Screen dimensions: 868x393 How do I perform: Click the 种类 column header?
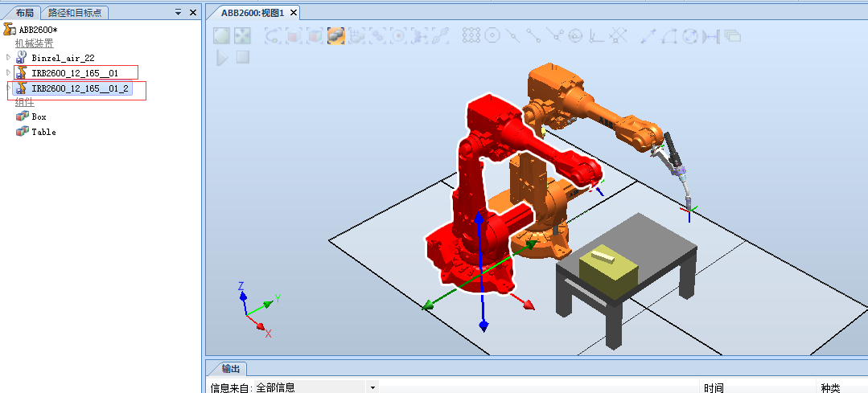830,388
